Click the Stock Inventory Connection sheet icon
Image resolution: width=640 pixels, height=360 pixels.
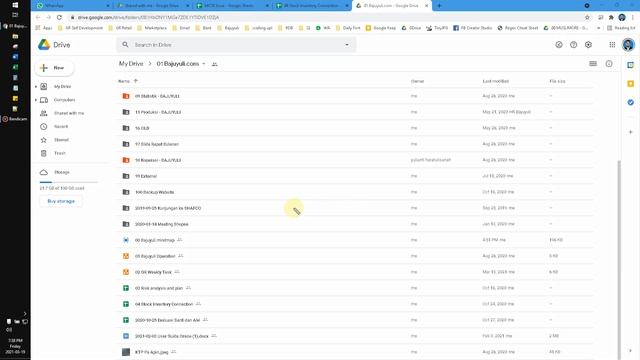[126, 304]
